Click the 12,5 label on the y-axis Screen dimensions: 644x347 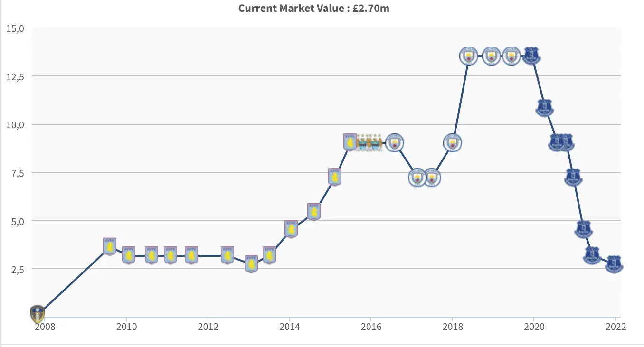click(x=15, y=76)
